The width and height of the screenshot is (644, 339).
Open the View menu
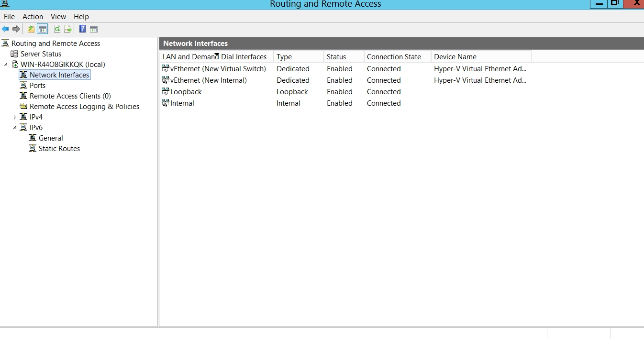click(x=58, y=17)
